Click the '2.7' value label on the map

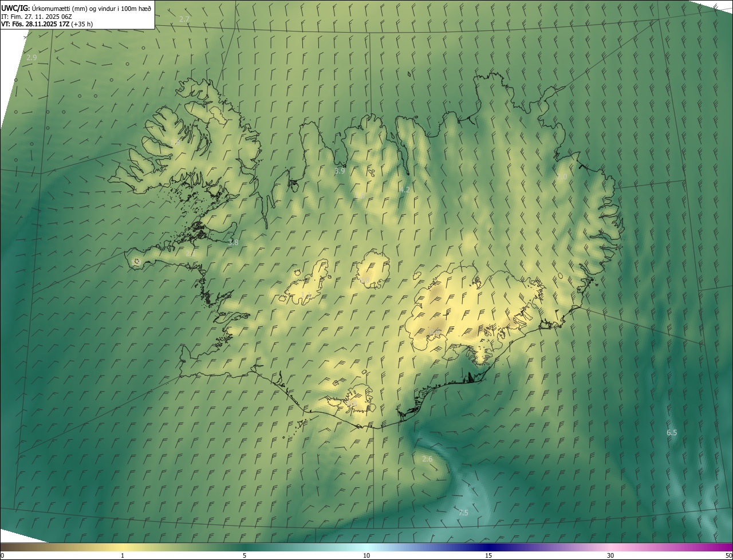point(184,19)
